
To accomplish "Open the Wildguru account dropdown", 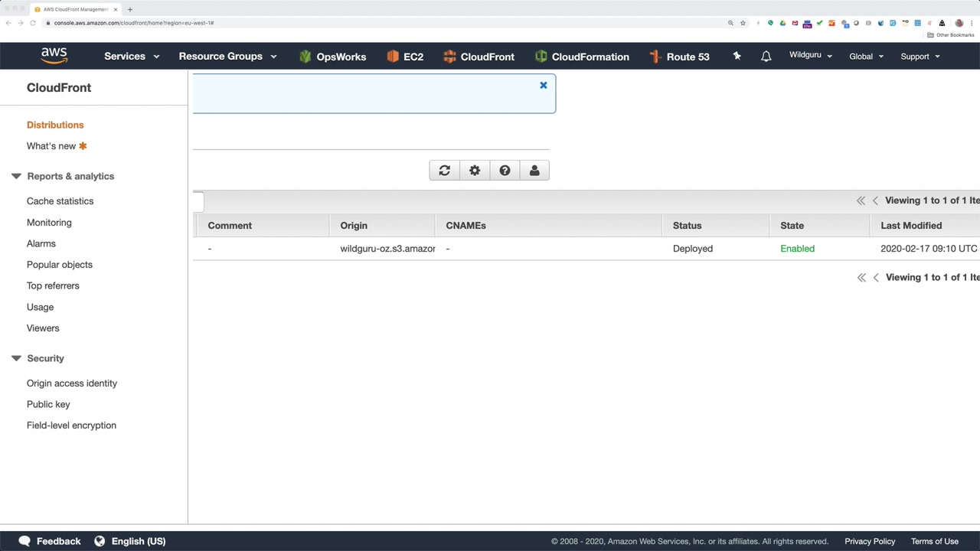I will click(x=811, y=56).
